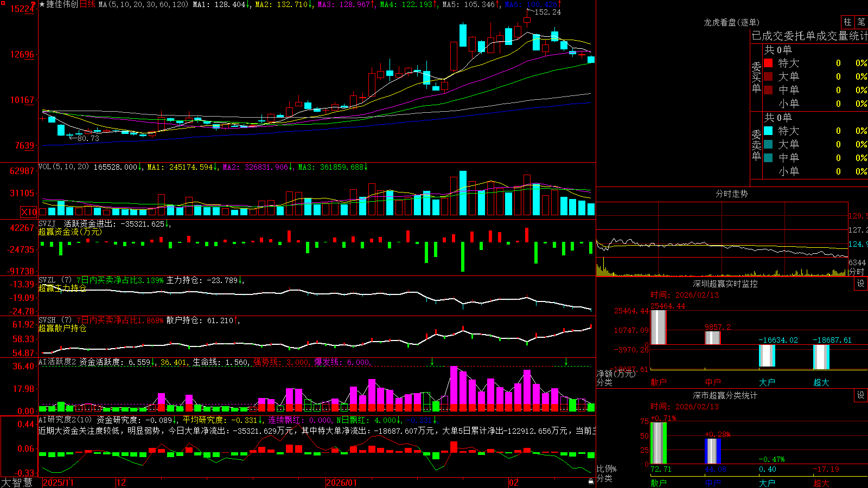The height and width of the screenshot is (488, 868).
Task: Click the SVZL (7) indicator name
Action: coord(55,280)
